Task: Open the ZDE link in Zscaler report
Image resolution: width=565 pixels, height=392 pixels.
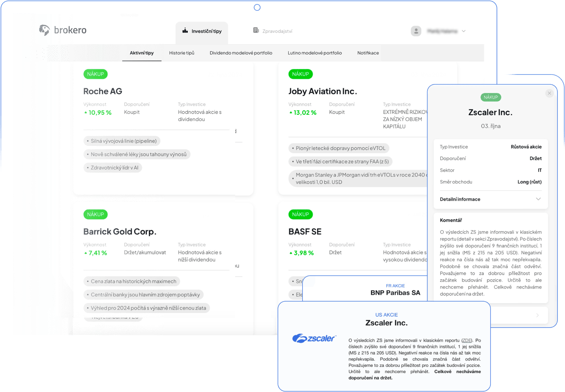Action: (466, 340)
